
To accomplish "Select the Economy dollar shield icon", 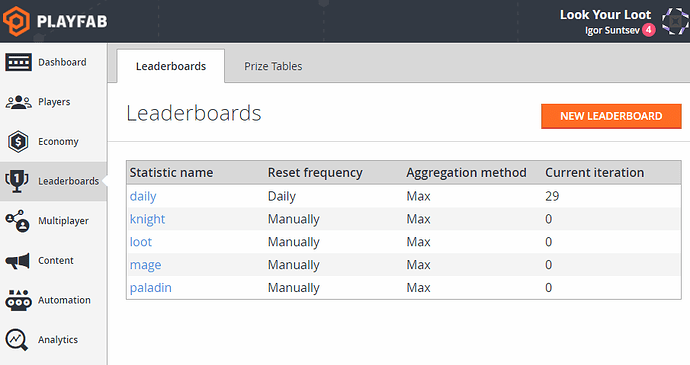I will pos(18,142).
